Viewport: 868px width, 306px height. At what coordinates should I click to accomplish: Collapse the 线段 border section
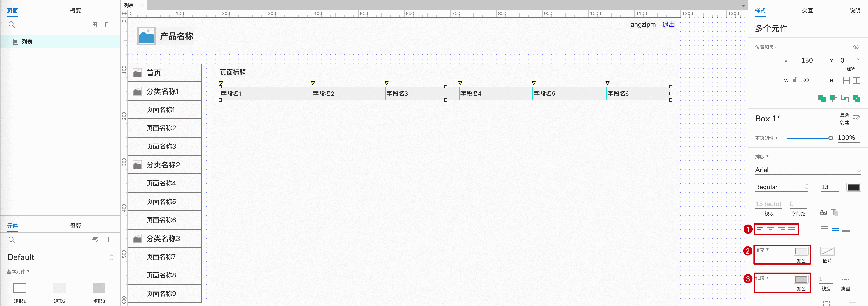pyautogui.click(x=762, y=278)
